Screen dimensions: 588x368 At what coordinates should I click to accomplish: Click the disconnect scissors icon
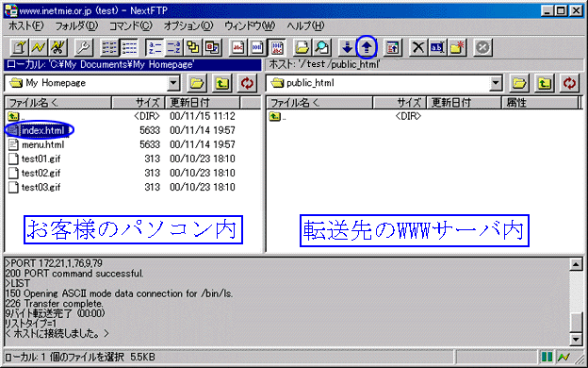(x=57, y=47)
